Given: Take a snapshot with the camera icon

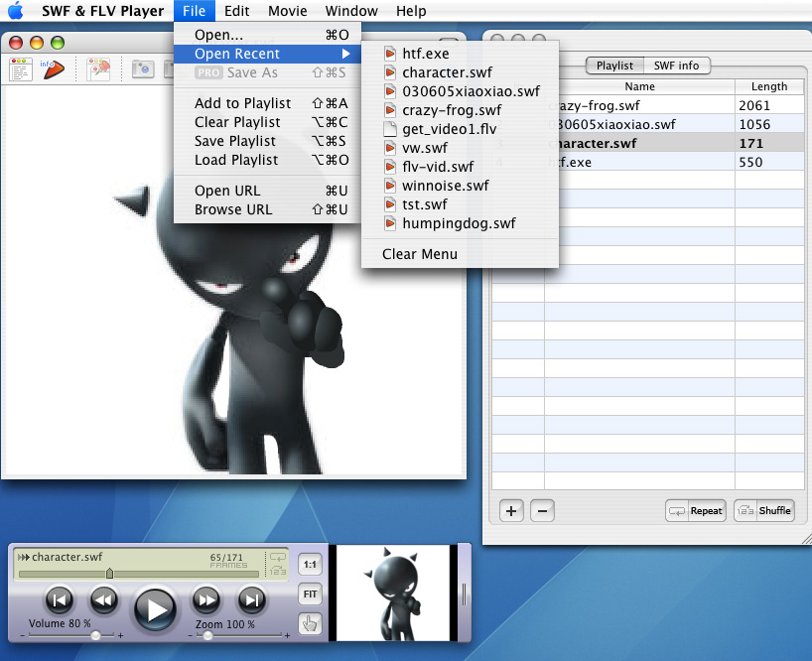Looking at the screenshot, I should pyautogui.click(x=143, y=69).
